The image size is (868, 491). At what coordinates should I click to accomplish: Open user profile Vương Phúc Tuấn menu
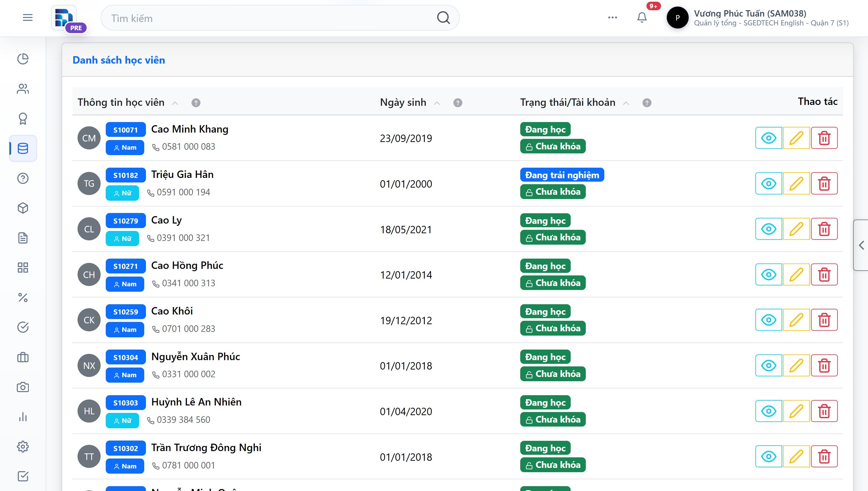pyautogui.click(x=757, y=18)
